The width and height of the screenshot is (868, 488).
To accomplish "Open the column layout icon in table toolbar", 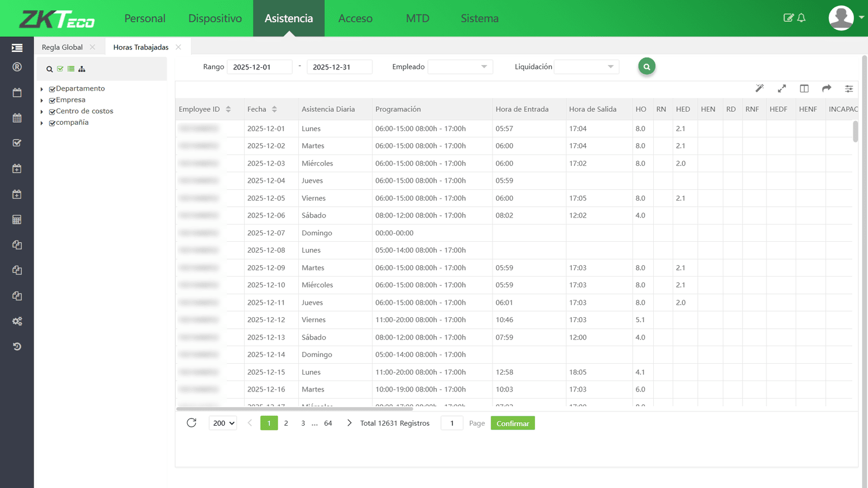I will 804,88.
